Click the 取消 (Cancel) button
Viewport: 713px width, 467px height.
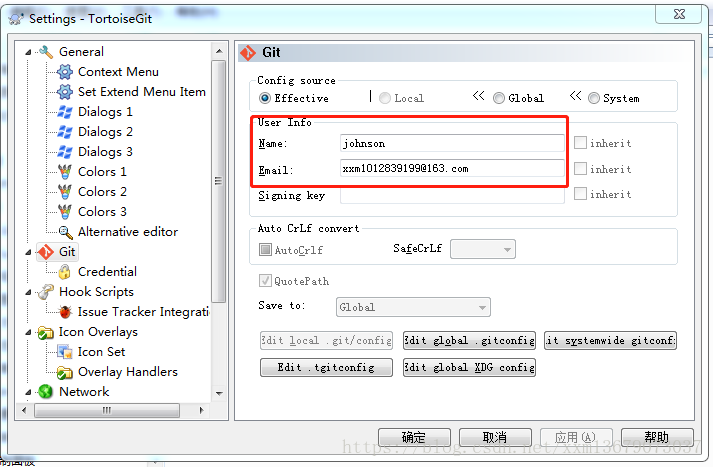coord(495,437)
